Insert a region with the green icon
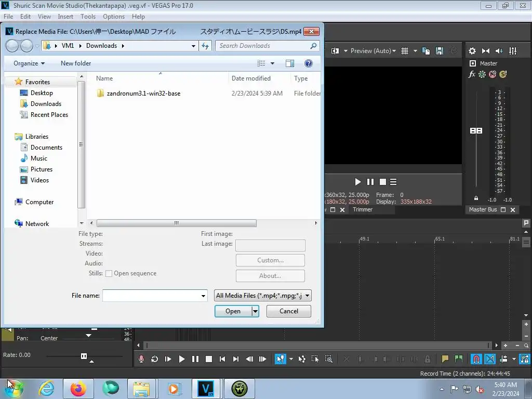532x399 pixels. 458,359
